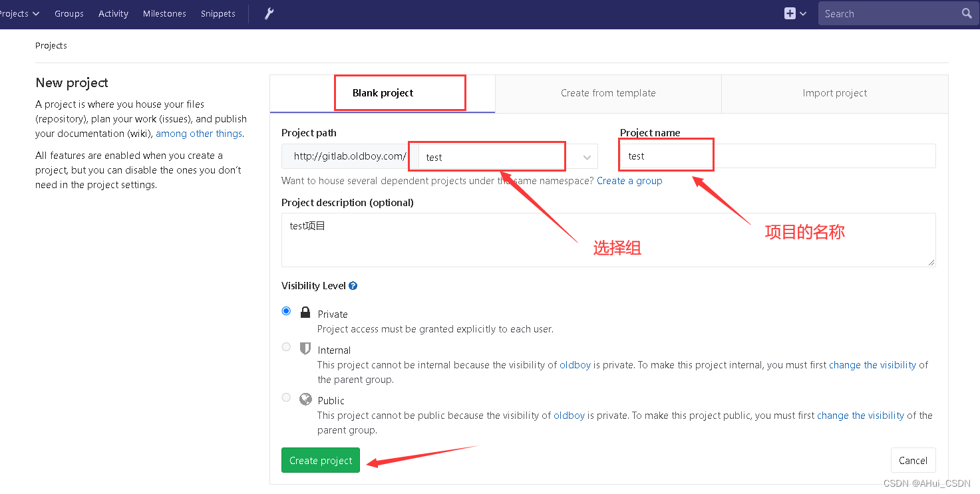Open the project path namespace dropdown

coord(508,157)
